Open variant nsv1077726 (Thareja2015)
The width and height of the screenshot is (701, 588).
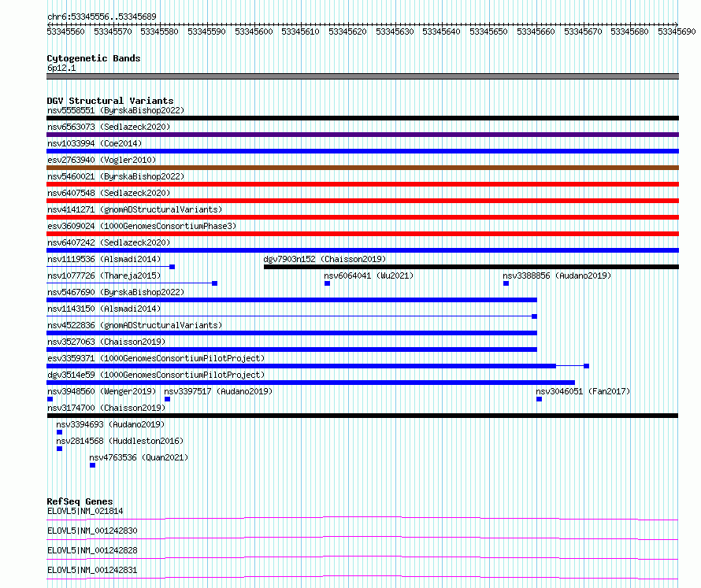(104, 276)
